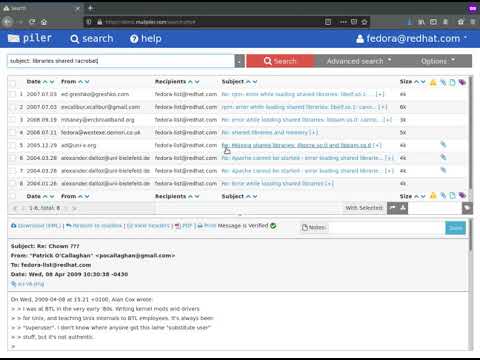Select the checkbox for message row 1
Screen dimensions: 480x360
tap(13, 94)
